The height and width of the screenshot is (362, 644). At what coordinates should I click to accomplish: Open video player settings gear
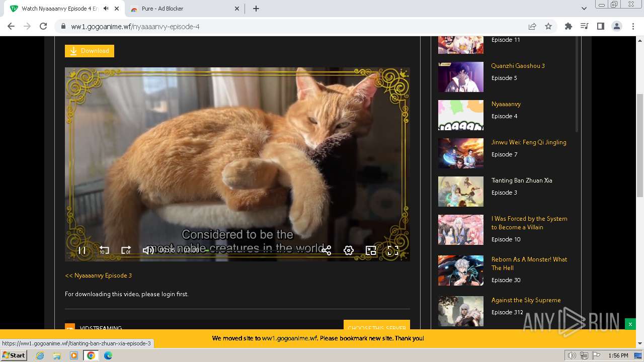349,250
